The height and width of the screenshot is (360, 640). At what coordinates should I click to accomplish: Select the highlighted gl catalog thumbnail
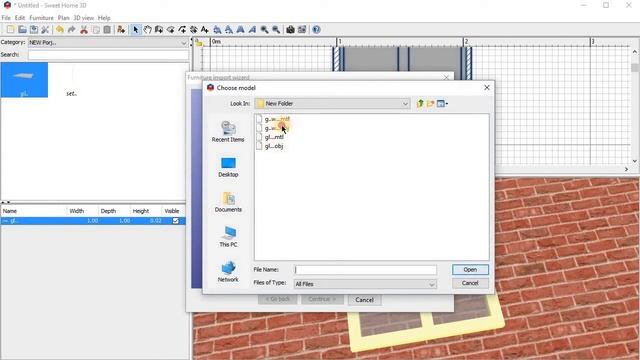[x=24, y=80]
